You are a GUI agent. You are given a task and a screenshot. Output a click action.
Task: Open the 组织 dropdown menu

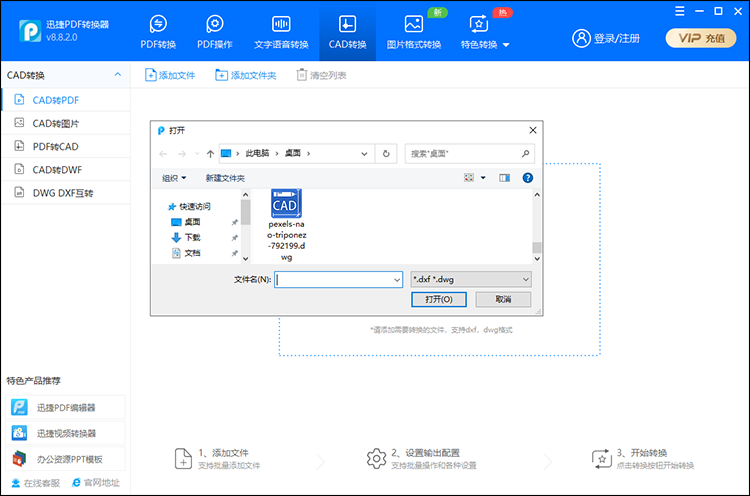coord(174,178)
